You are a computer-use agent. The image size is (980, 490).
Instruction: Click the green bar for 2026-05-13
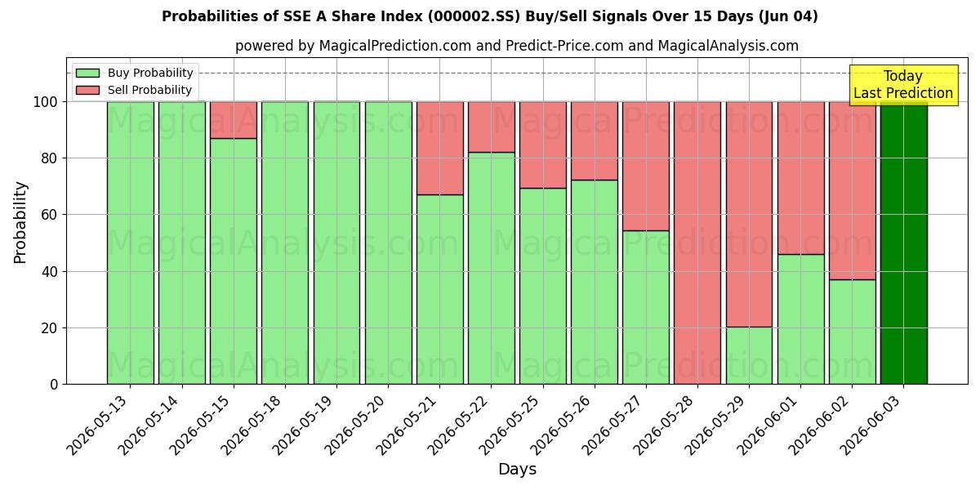pyautogui.click(x=131, y=243)
